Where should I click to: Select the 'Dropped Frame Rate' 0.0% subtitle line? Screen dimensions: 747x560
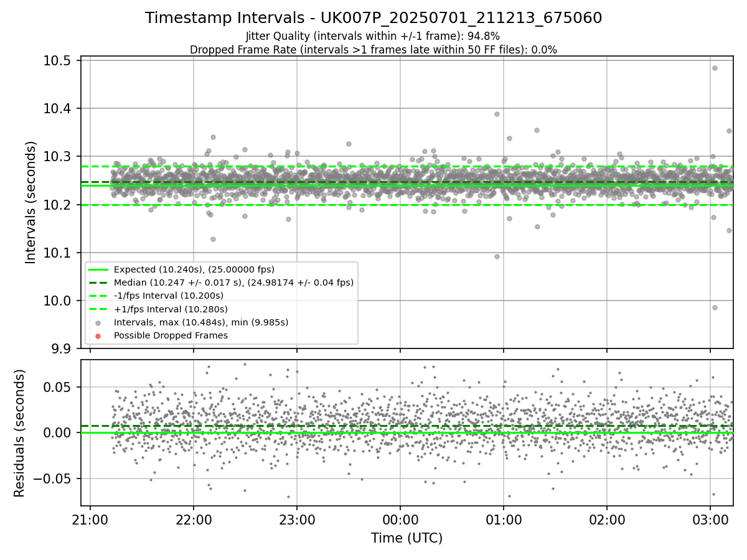pos(374,50)
